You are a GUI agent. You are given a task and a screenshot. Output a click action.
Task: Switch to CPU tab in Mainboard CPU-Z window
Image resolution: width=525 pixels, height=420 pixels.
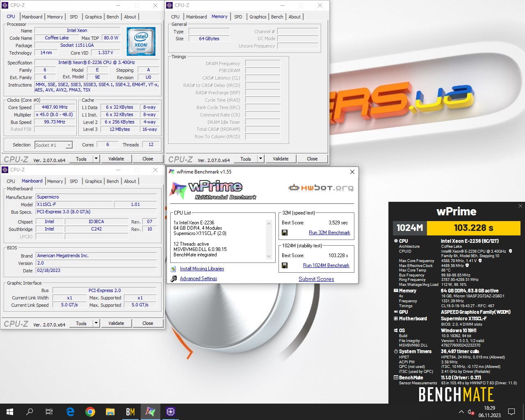(11, 181)
